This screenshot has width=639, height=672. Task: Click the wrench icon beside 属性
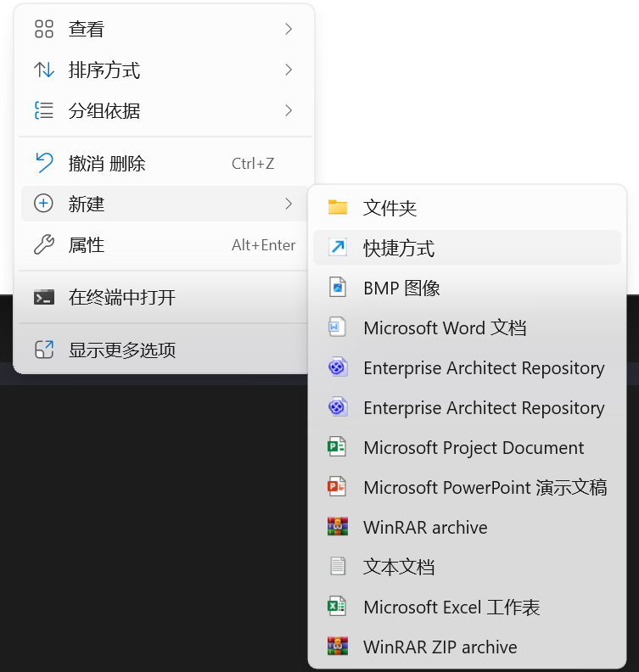tap(43, 245)
